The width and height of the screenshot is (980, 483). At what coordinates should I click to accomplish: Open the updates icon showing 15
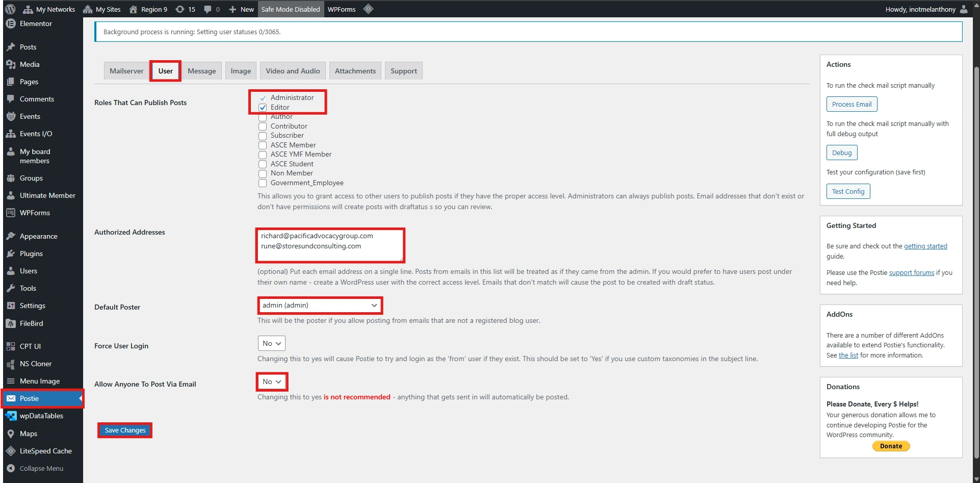pos(180,9)
